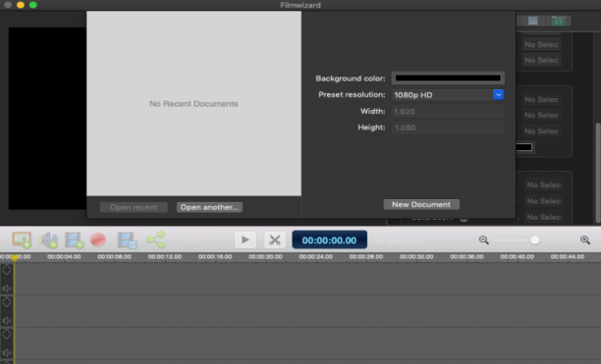Click the 00:00:16.00 mark on ruler
Screen dimensions: 601x364
215,256
